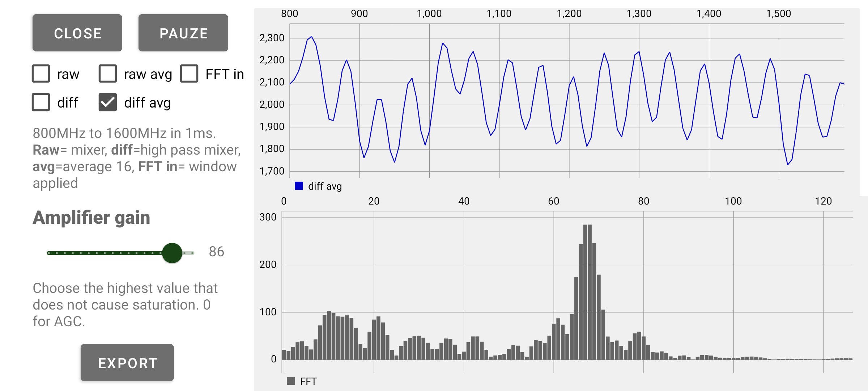Check the diff checkbox
Screen dimensions: 868x391
41,102
